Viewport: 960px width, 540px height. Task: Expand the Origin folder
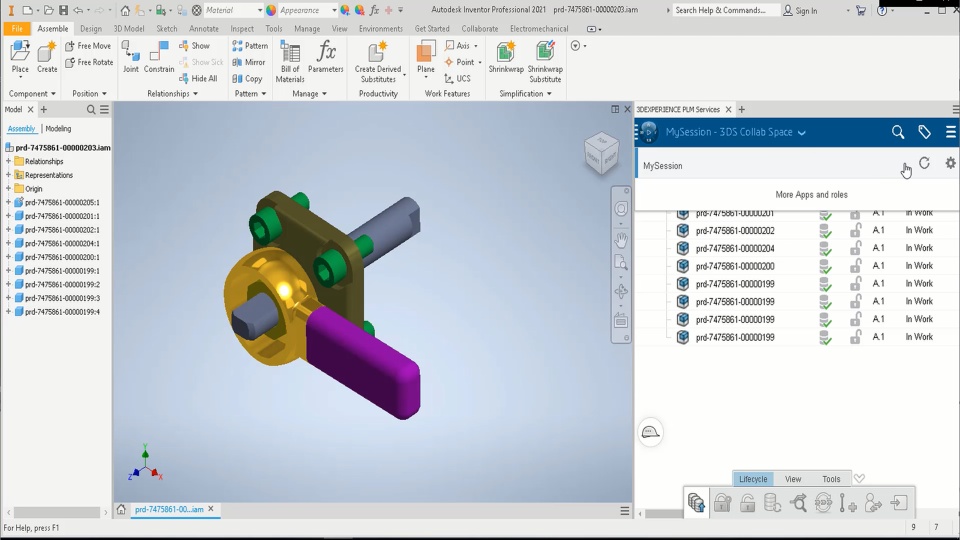9,189
